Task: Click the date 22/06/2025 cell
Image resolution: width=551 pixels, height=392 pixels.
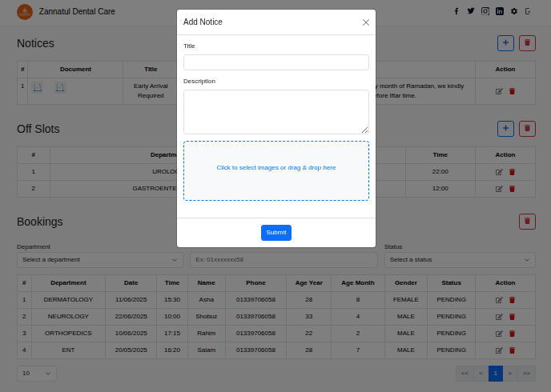Action: pyautogui.click(x=131, y=317)
